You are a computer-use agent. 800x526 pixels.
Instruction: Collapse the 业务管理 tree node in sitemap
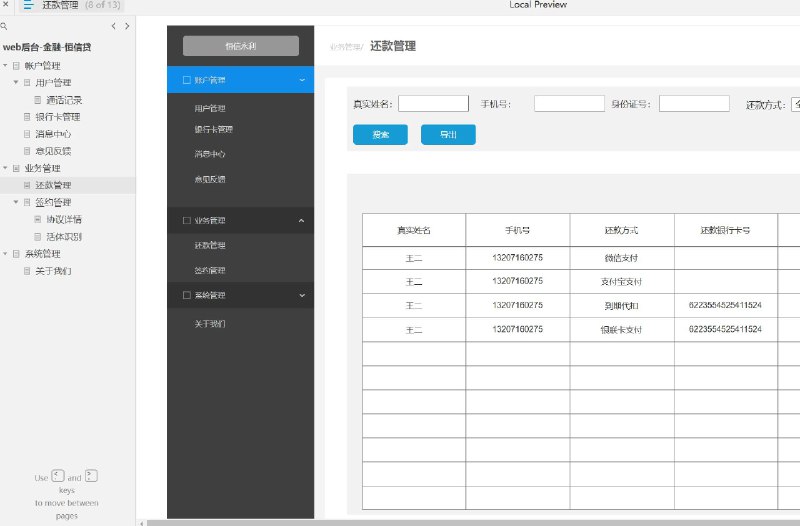5,168
